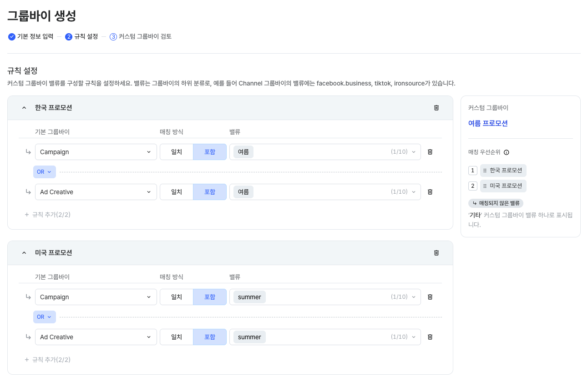588x382 pixels.
Task: Grab the drag handle of 미국 프로모션 priority
Action: [485, 186]
